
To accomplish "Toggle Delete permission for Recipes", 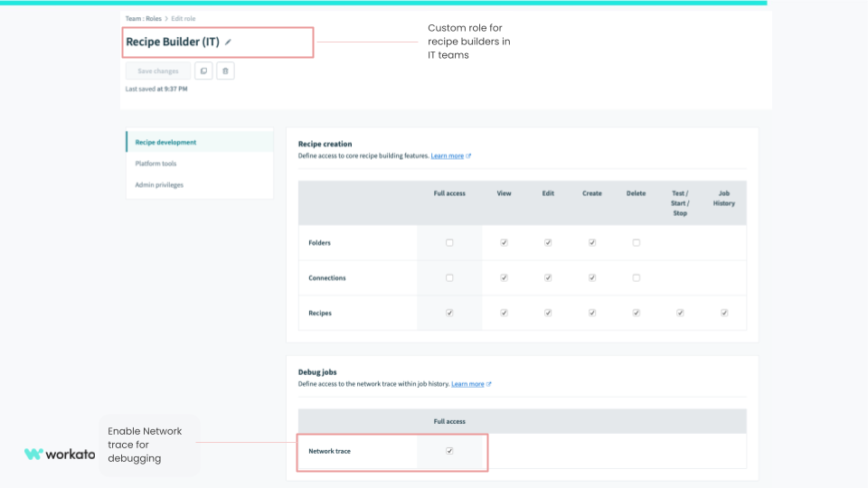I will pos(636,313).
